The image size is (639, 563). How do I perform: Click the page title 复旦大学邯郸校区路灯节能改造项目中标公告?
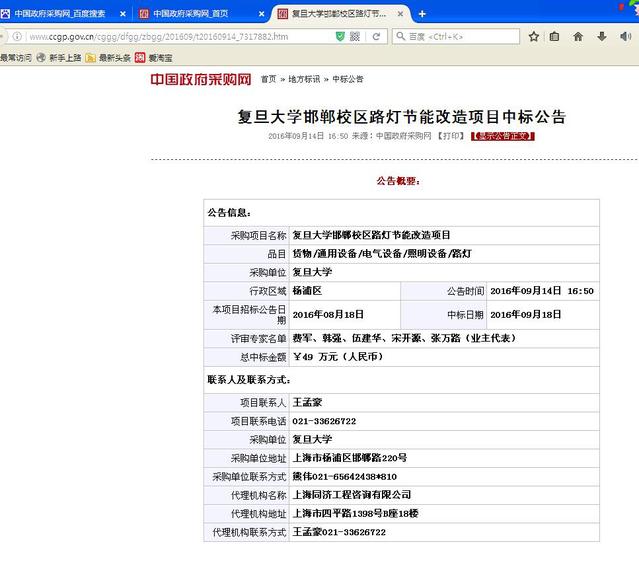pos(402,117)
